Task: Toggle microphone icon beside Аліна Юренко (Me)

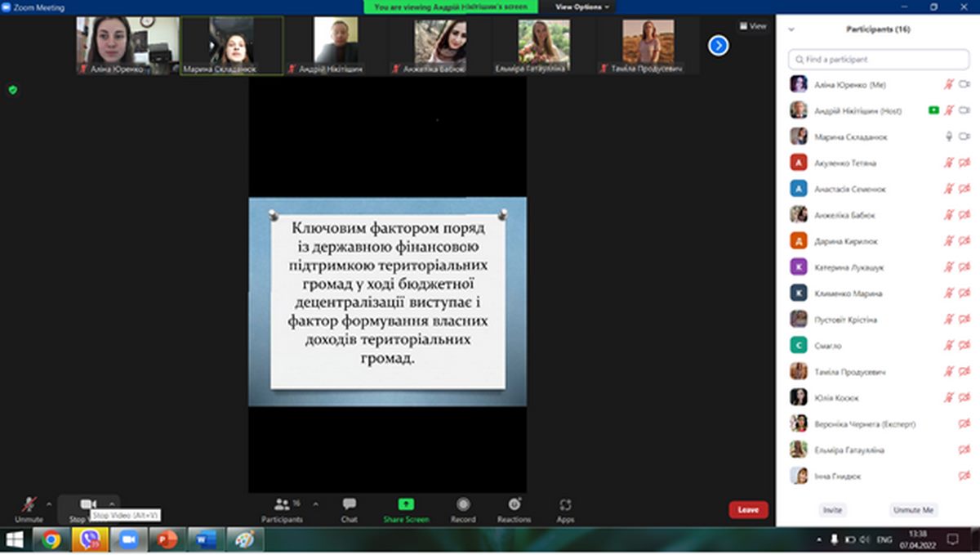Action: pos(948,85)
